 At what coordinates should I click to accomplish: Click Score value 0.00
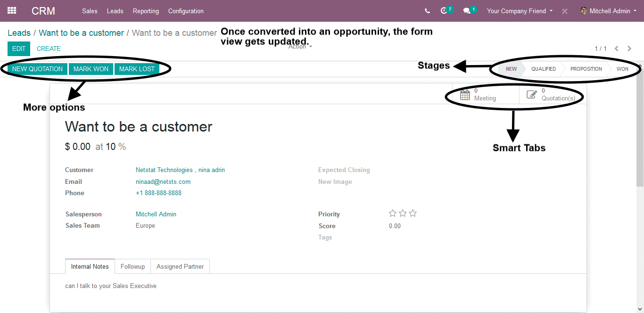pyautogui.click(x=395, y=226)
